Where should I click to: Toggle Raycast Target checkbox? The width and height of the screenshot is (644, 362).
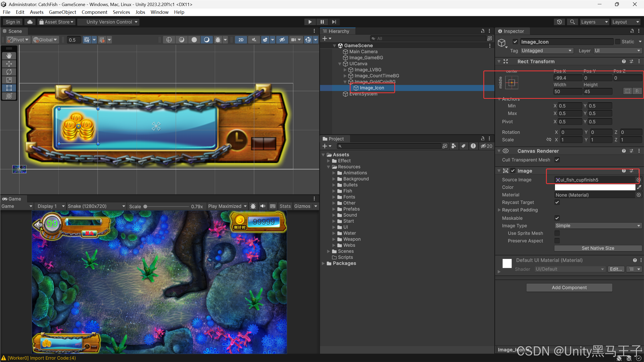[x=557, y=202]
